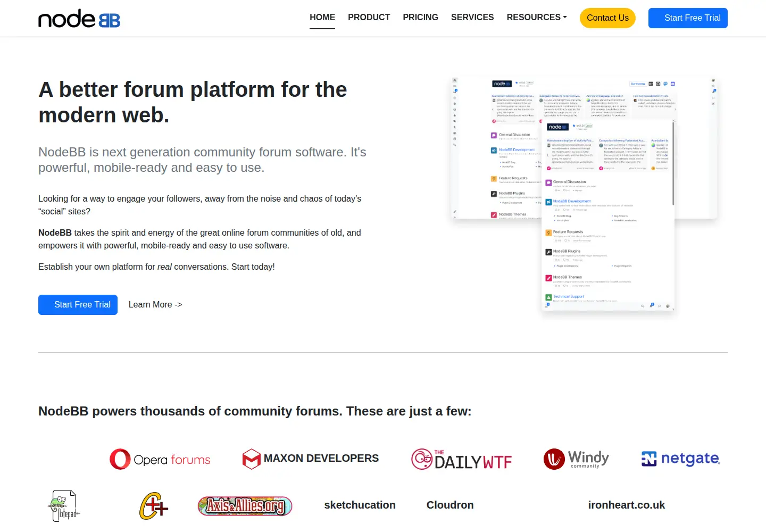Open the PRICING nav item
The image size is (766, 532).
tap(420, 18)
